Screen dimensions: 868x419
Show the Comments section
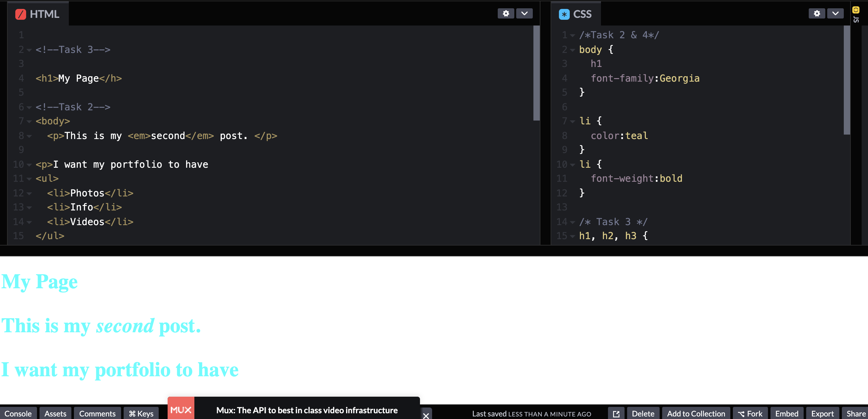[97, 414]
